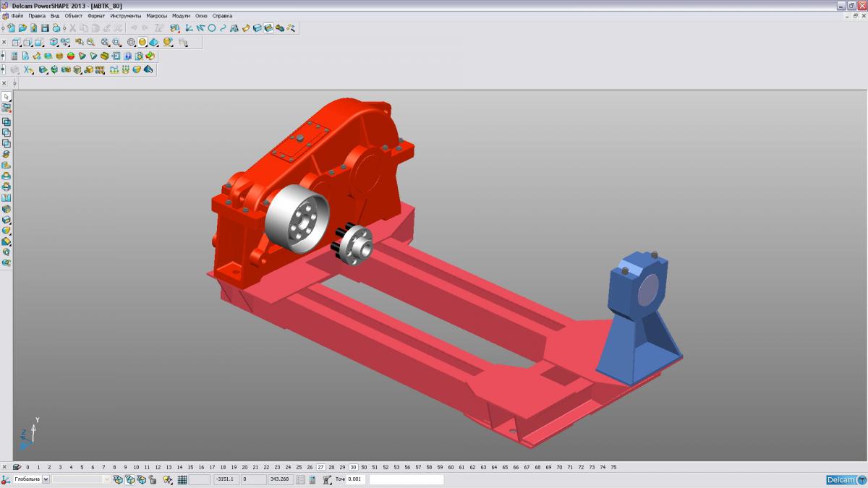This screenshot has height=488, width=868.
Task: Click the isometric view cube icon
Action: [53, 42]
